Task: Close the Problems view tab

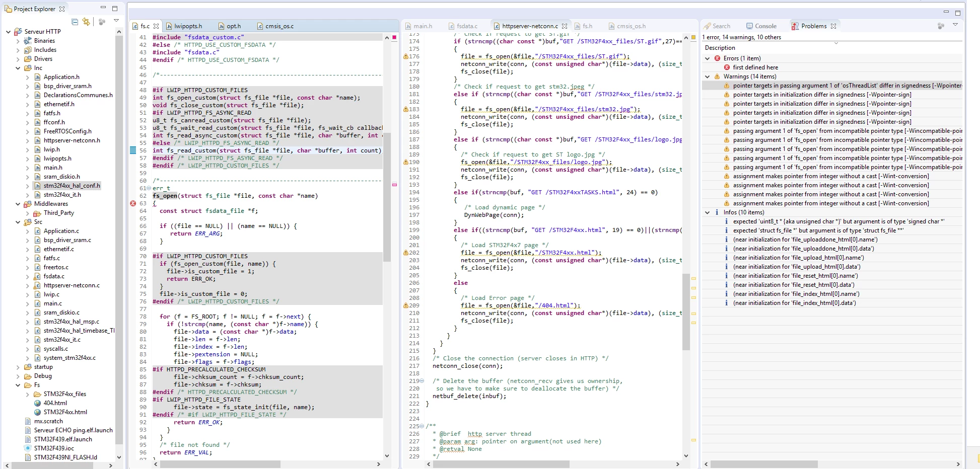Action: point(833,26)
